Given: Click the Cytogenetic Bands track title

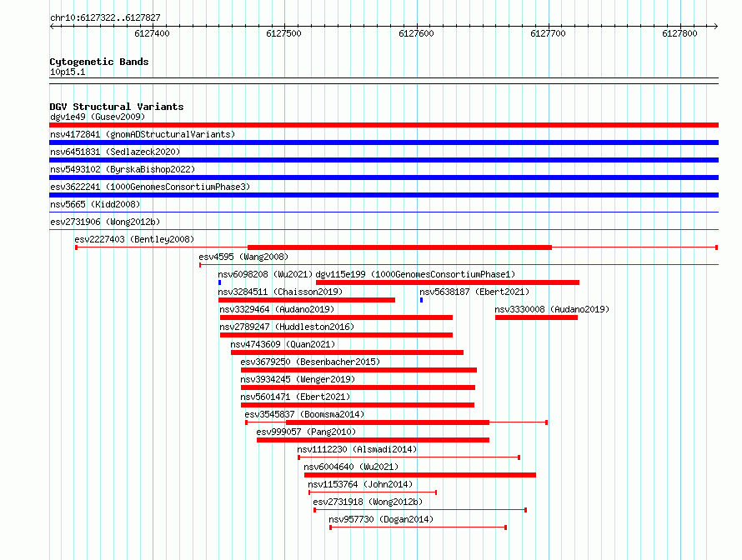Looking at the screenshot, I should coord(99,62).
